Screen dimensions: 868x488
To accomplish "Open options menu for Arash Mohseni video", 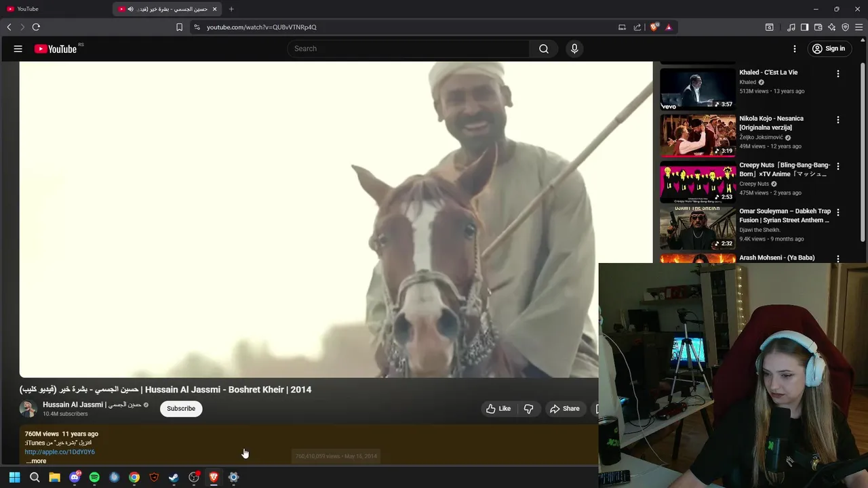I will coord(838,258).
